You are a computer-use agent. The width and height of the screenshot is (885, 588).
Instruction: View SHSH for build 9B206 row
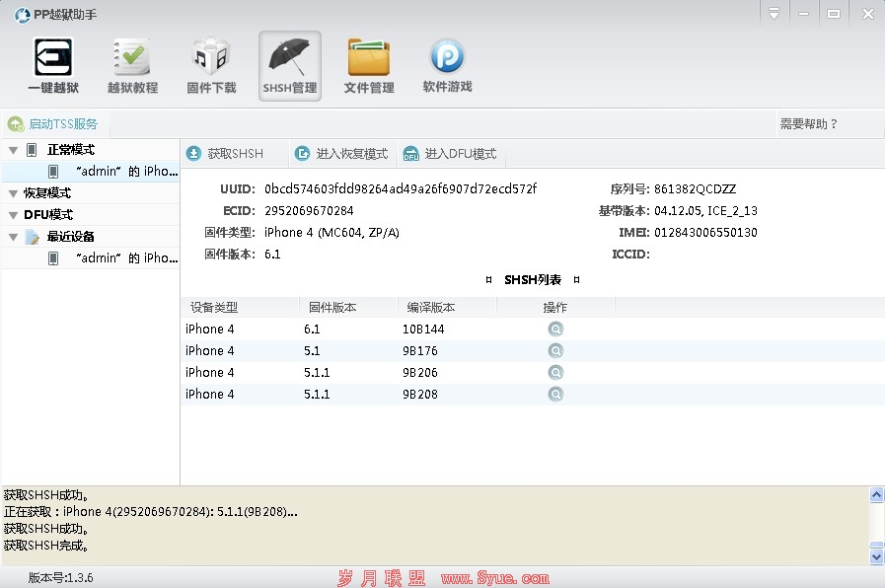click(555, 373)
